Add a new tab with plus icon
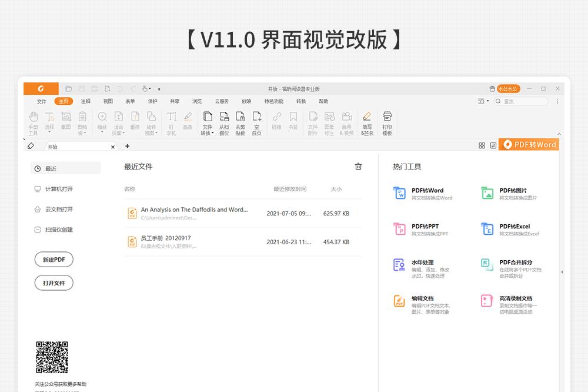The image size is (588, 392). pos(128,146)
